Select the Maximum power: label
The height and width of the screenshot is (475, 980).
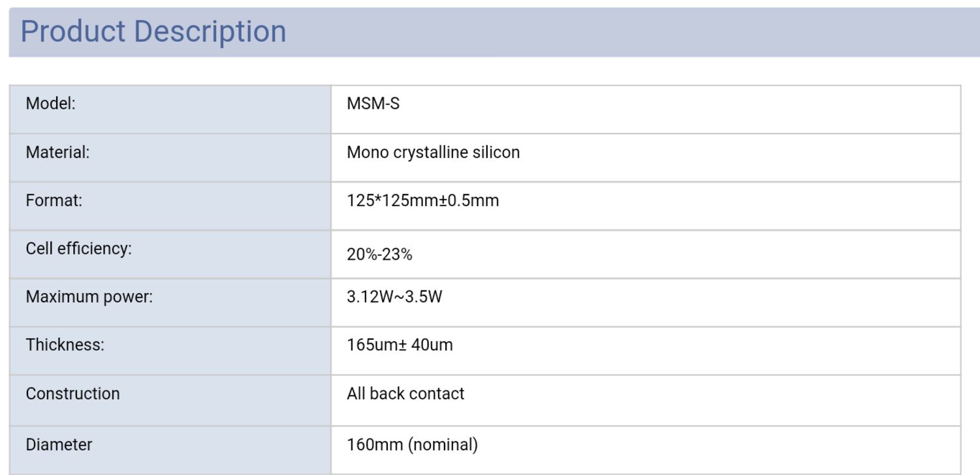pyautogui.click(x=89, y=298)
